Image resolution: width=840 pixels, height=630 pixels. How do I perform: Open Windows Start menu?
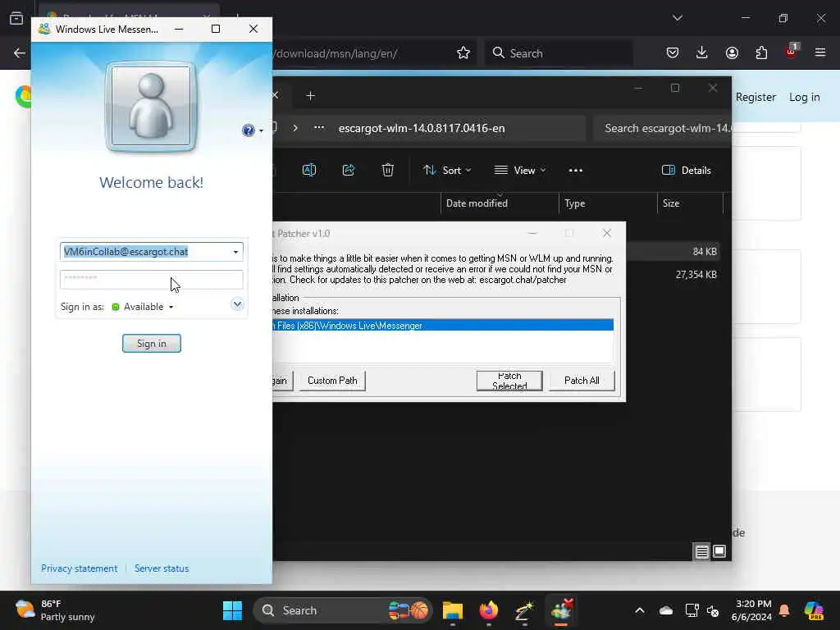(232, 610)
